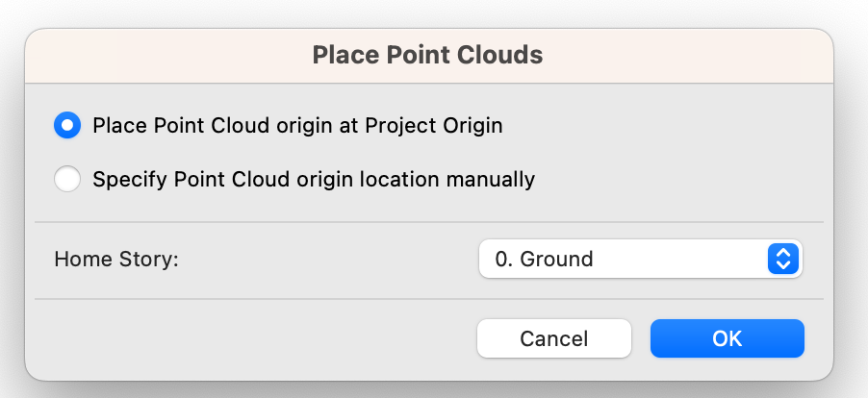Open the Home Story dropdown
868x398 pixels.
pos(640,259)
